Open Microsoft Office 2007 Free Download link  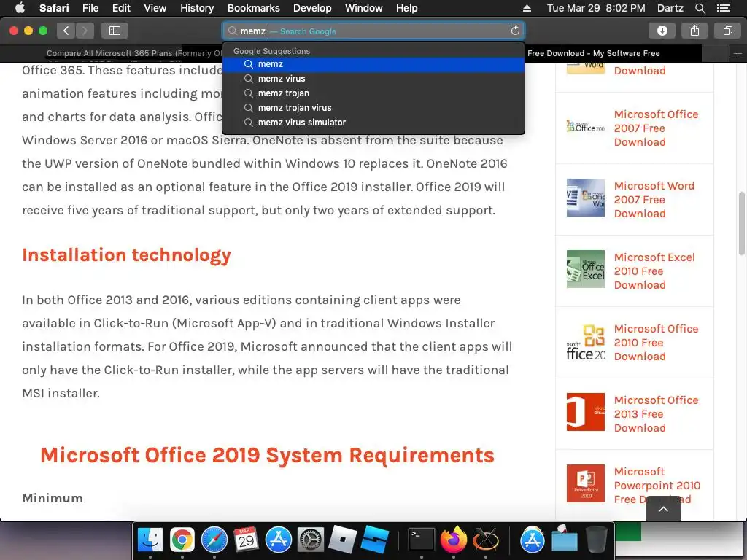pyautogui.click(x=656, y=128)
